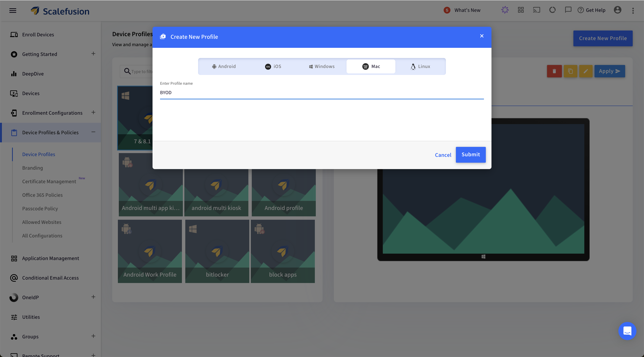
Task: Close the Create New Profile dialog
Action: coord(482,36)
